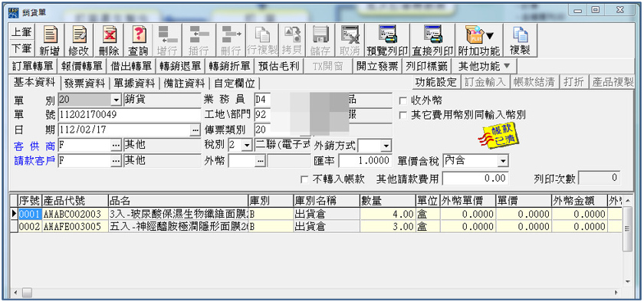Screen dimensions: 644x302
Task: Click the horizontal scrollbar thumb
Action: [27, 293]
